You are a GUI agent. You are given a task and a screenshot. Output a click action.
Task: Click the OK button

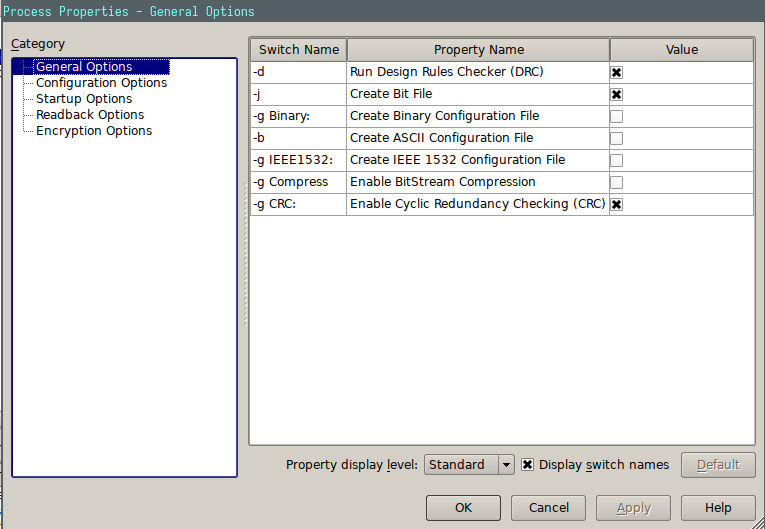tap(463, 508)
